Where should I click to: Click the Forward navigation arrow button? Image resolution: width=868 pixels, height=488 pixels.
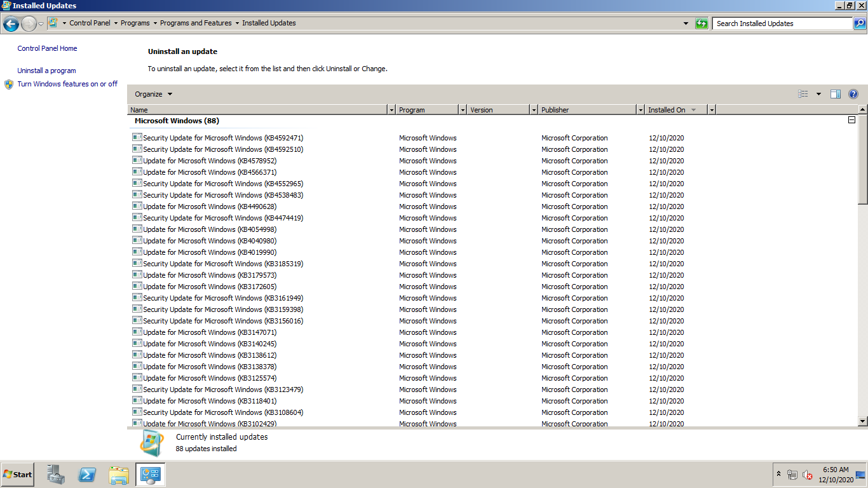(x=29, y=24)
